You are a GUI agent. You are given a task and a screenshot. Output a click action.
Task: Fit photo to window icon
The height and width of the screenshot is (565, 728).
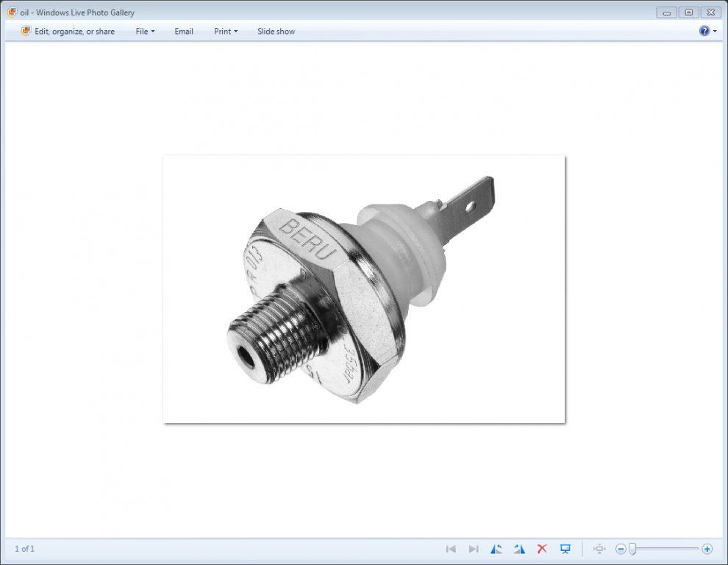[599, 549]
